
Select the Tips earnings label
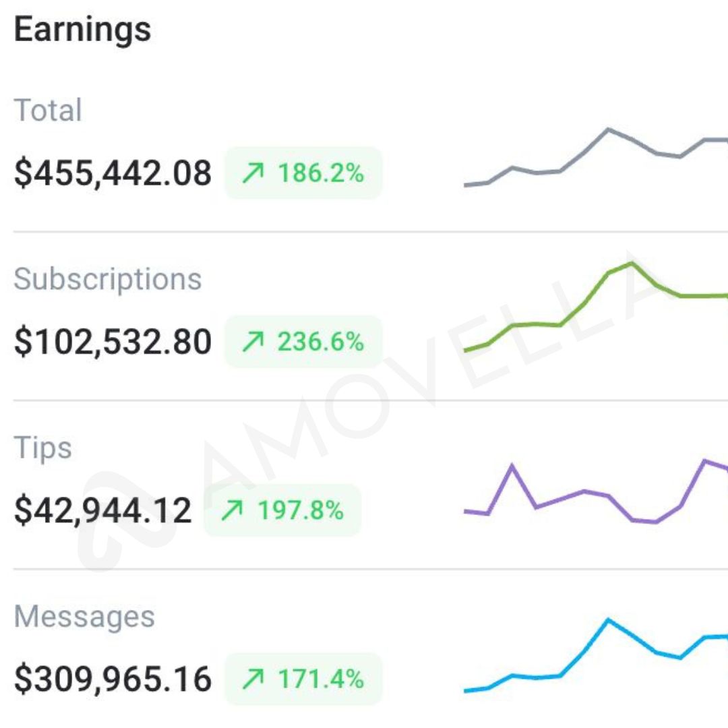point(42,448)
